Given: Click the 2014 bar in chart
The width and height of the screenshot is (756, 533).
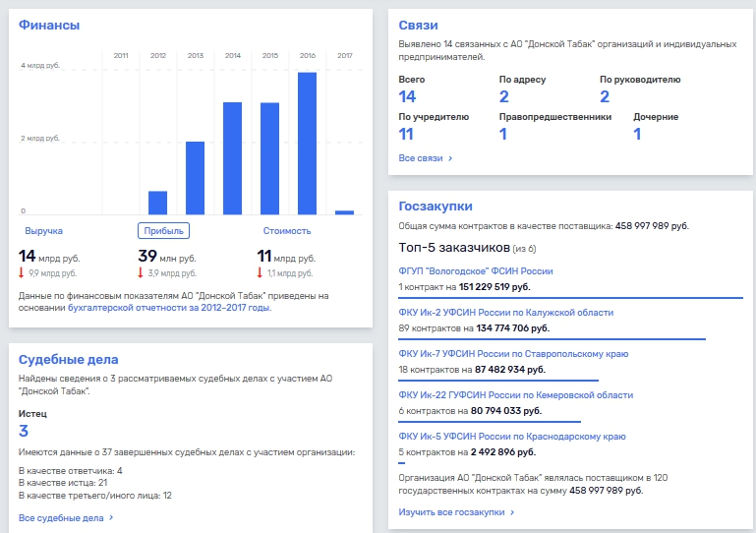Looking at the screenshot, I should [232, 158].
